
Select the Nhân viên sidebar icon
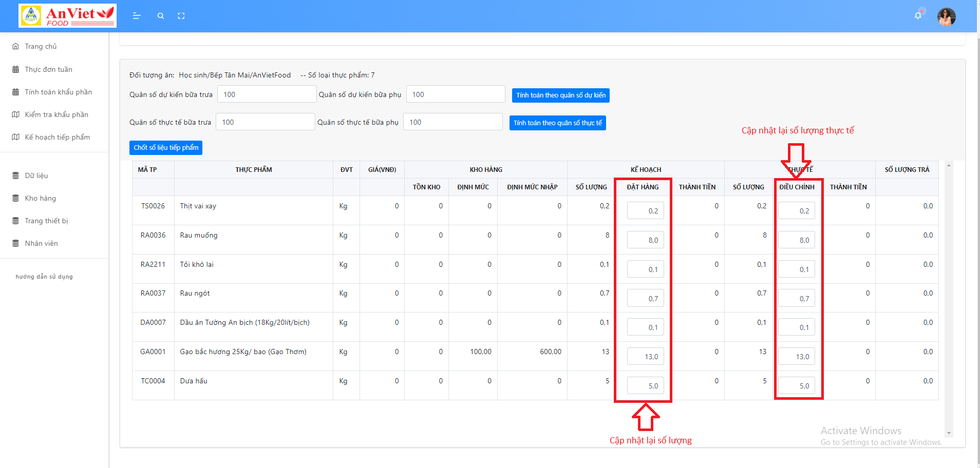(x=15, y=243)
